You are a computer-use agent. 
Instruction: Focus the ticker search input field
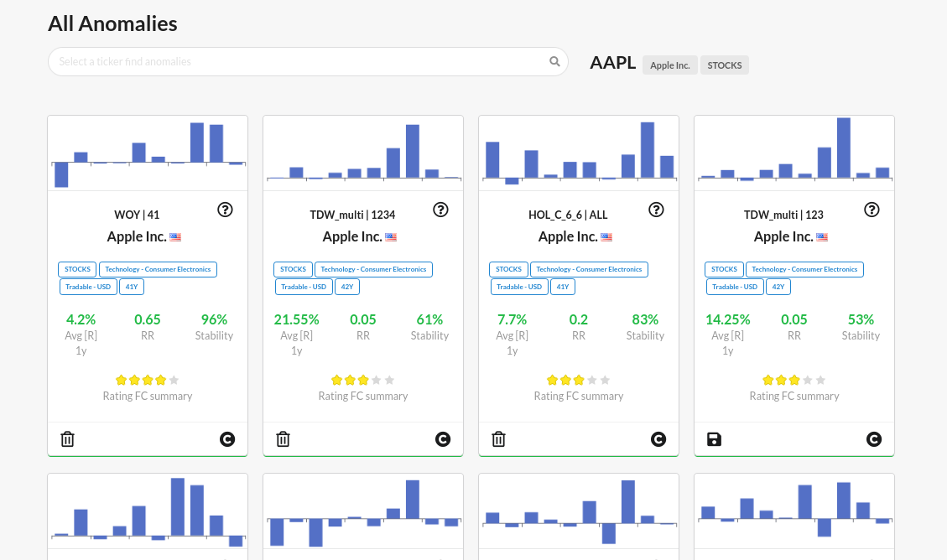[308, 61]
